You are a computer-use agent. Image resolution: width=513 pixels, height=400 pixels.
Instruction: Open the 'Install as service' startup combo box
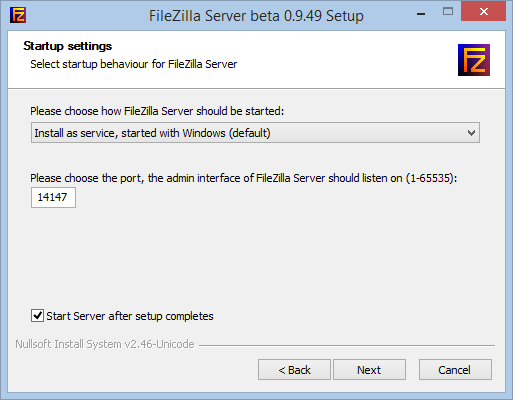pyautogui.click(x=255, y=133)
